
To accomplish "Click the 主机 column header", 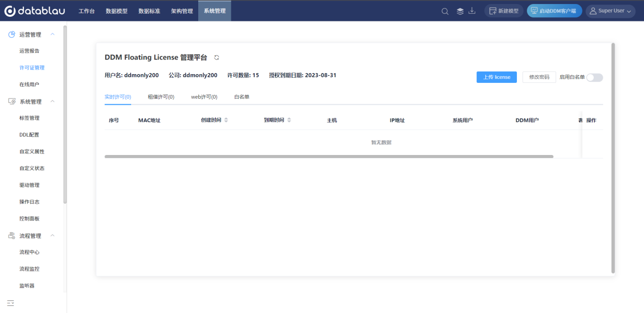I will pos(332,120).
